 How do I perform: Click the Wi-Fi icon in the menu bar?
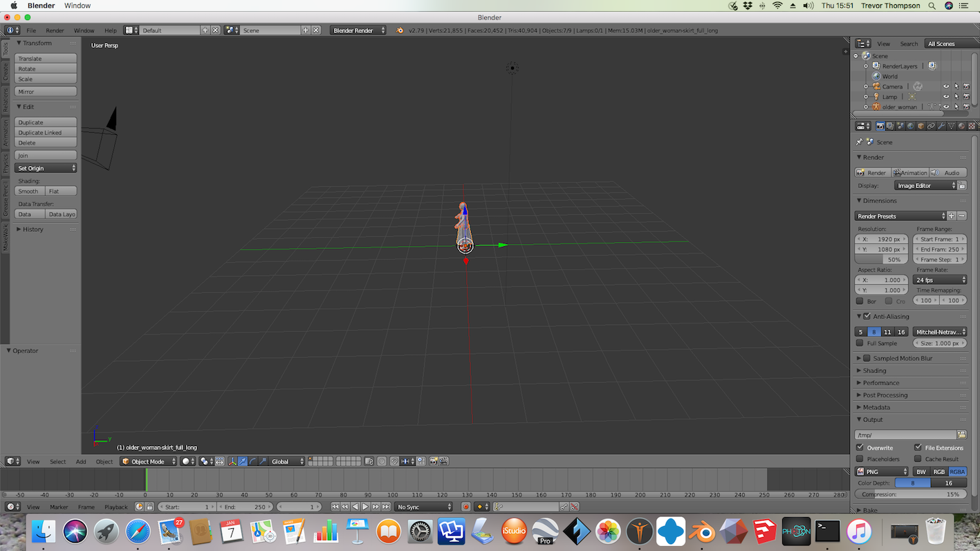pos(777,6)
